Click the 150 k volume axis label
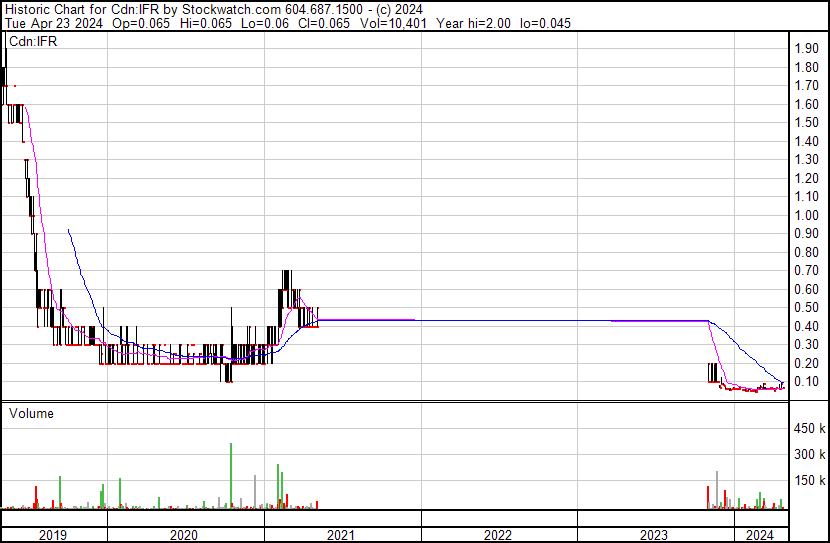 click(x=808, y=481)
